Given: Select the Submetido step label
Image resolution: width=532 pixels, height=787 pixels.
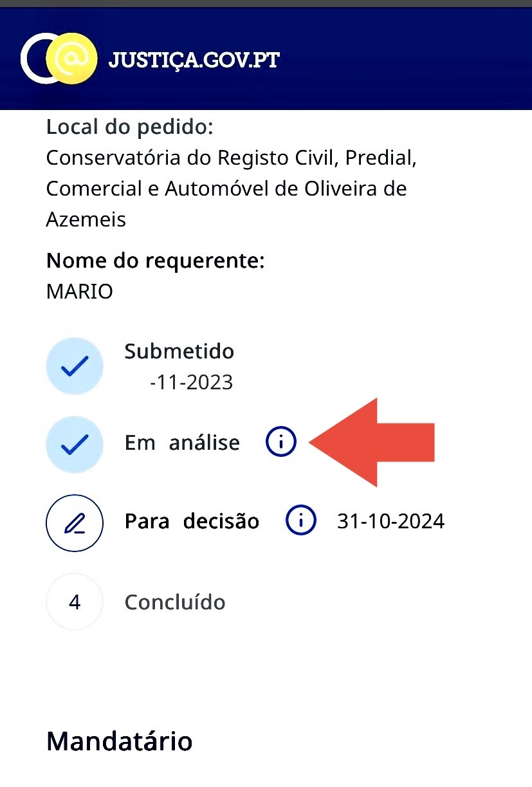Looking at the screenshot, I should coord(179,351).
